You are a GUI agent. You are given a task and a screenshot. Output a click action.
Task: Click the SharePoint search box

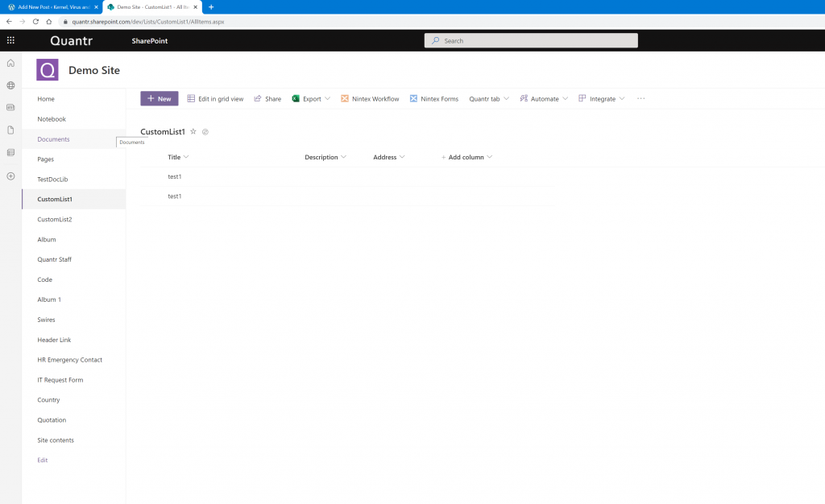531,40
